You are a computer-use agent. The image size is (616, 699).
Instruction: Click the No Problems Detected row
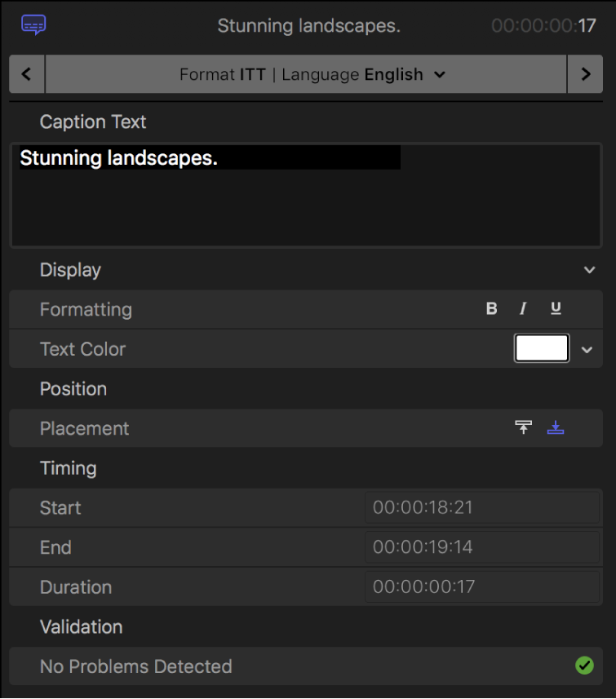click(x=135, y=666)
